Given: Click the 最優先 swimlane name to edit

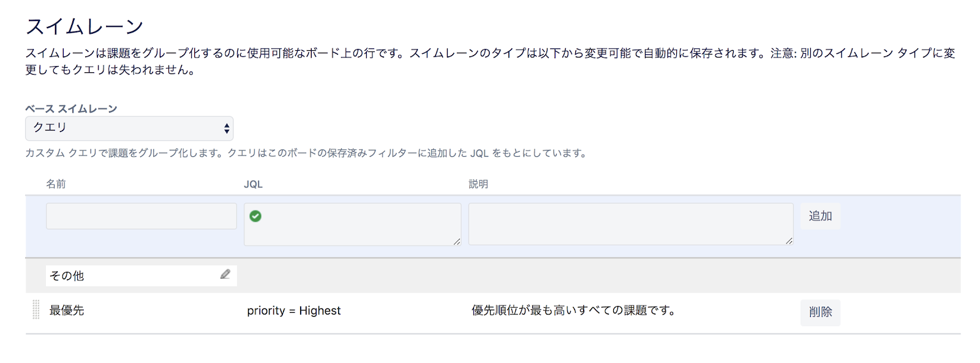Looking at the screenshot, I should click(67, 310).
